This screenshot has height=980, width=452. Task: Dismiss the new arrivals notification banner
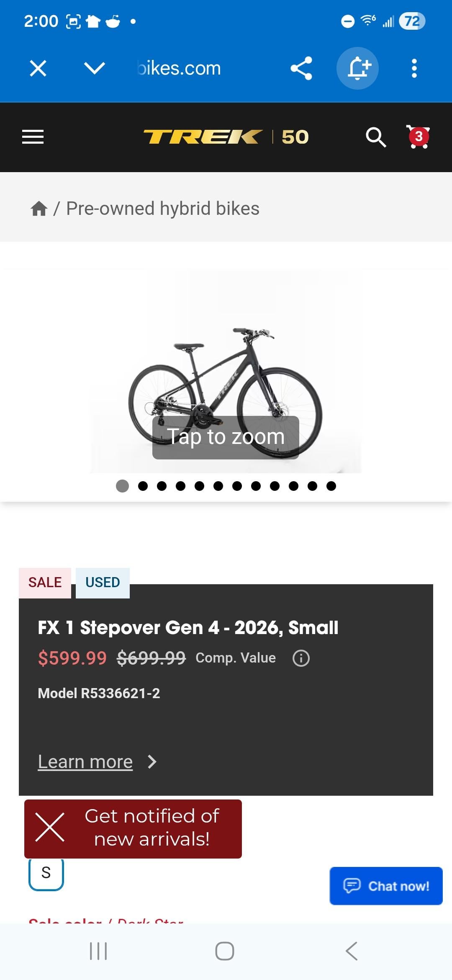click(50, 828)
